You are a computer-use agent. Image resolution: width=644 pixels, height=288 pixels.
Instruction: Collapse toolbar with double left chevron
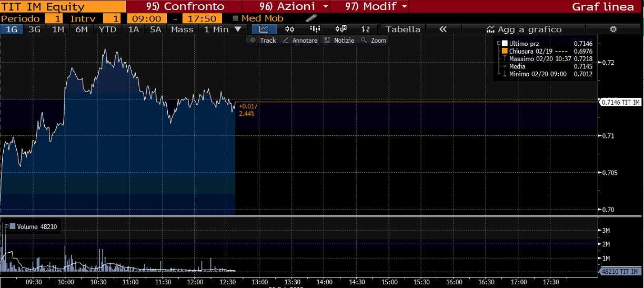443,29
